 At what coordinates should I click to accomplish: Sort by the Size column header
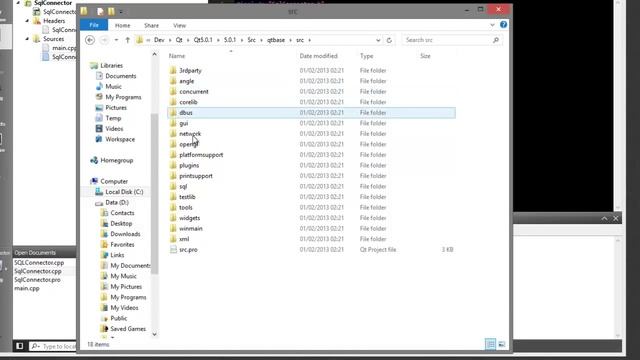tap(425, 56)
